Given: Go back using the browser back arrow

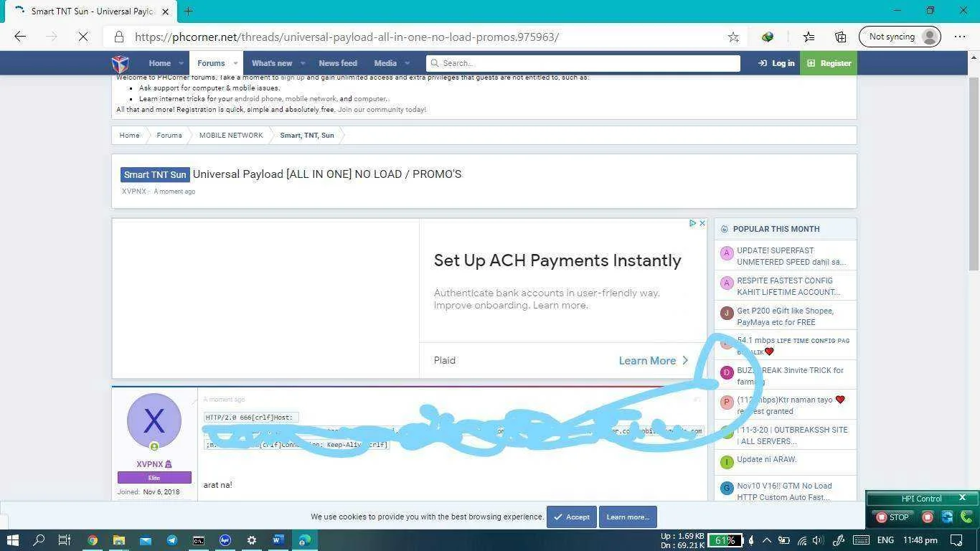Looking at the screenshot, I should tap(20, 37).
